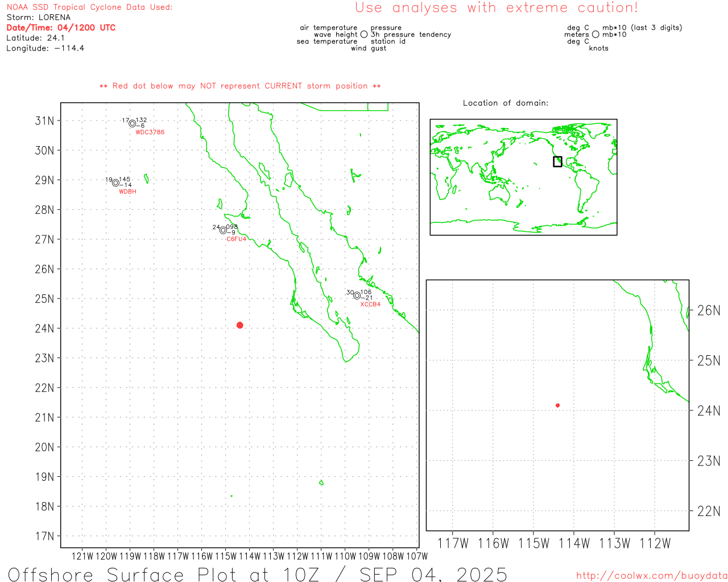
Task: Click the 112W label on zoomed map
Action: click(655, 544)
